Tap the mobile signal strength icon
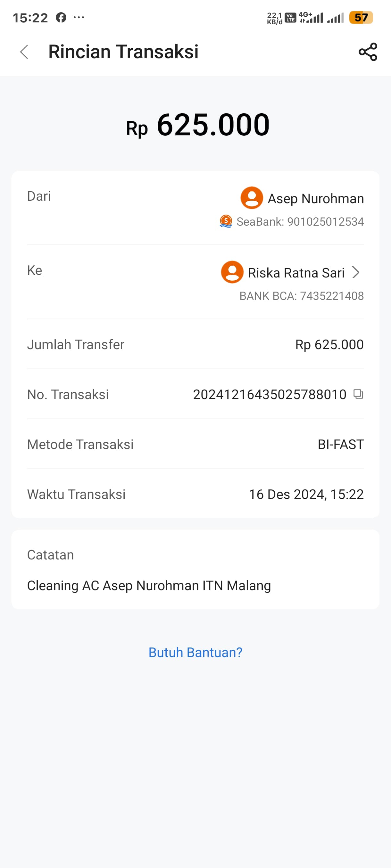This screenshot has height=868, width=391. (x=335, y=18)
